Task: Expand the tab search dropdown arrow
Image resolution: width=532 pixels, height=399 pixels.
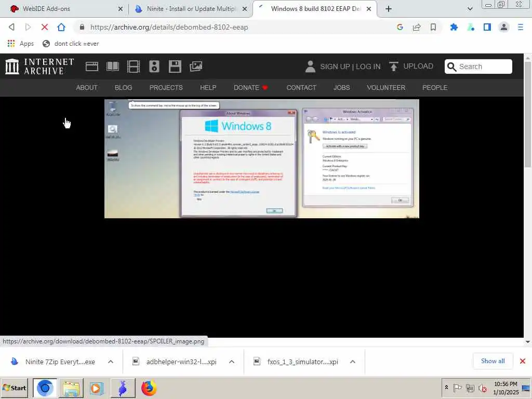Action: 470,9
